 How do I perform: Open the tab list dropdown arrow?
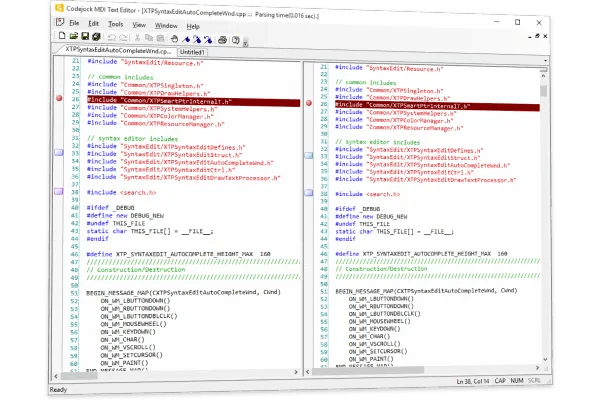[x=545, y=60]
